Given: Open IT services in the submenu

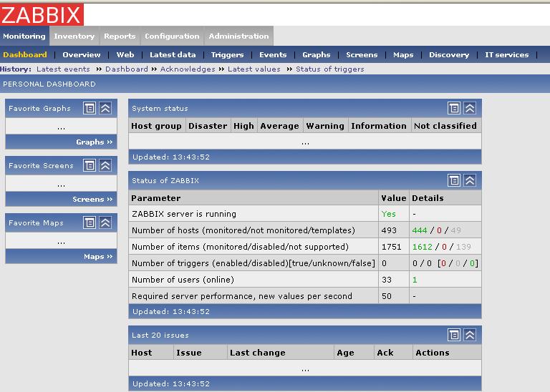Looking at the screenshot, I should (x=506, y=55).
